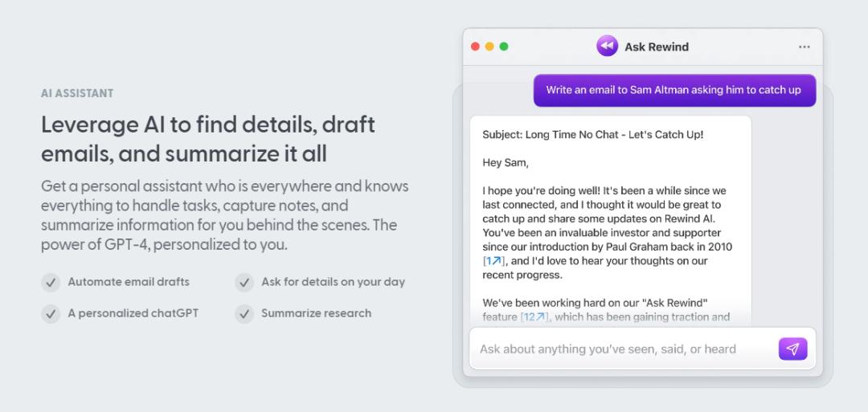Click the 'Automate email drafts' feature text

(129, 282)
